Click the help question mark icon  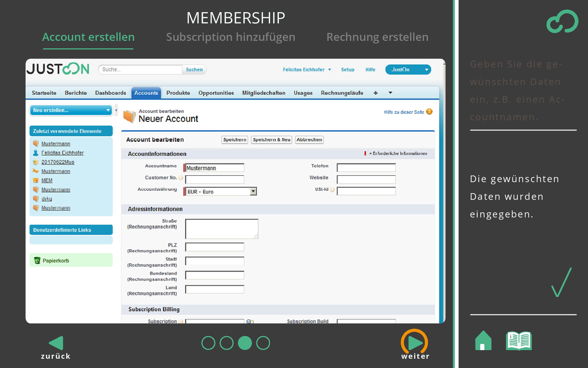[429, 112]
